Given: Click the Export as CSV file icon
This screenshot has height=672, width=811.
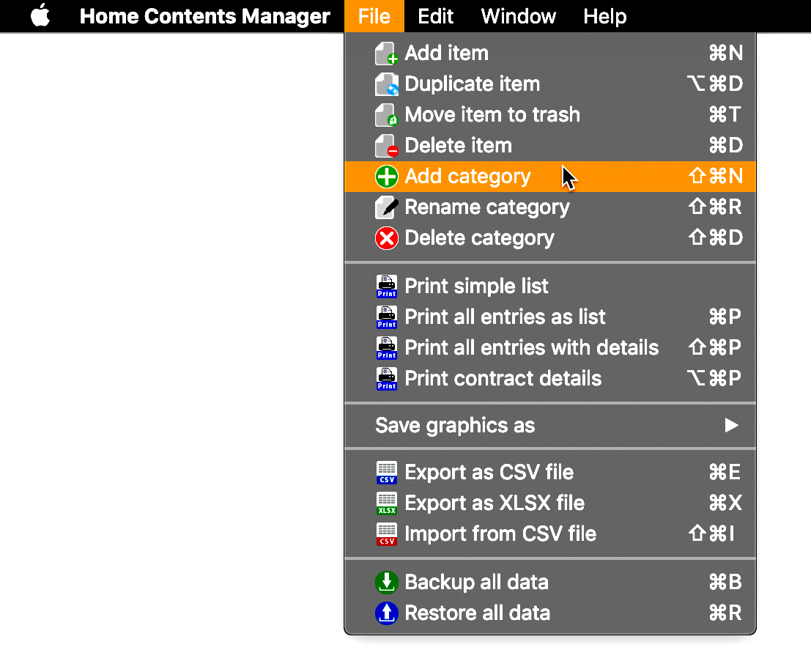Looking at the screenshot, I should coord(386,473).
